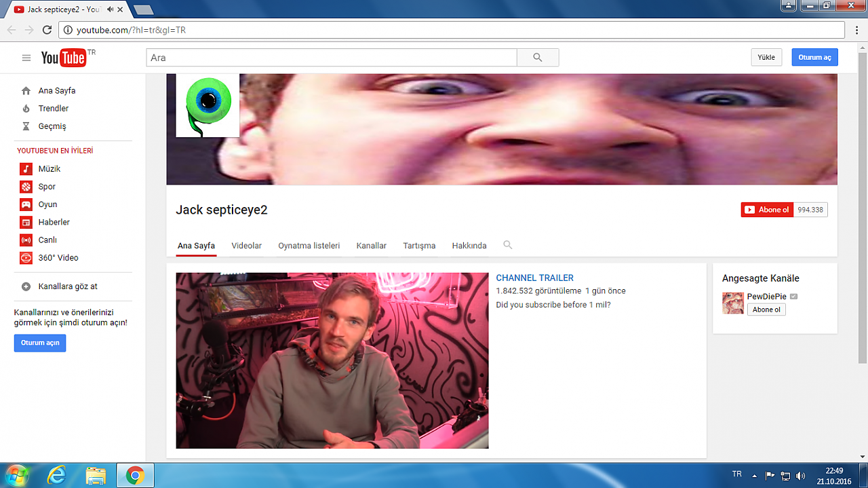Click the browser address bar
Image resolution: width=868 pixels, height=488 pixels.
point(452,30)
